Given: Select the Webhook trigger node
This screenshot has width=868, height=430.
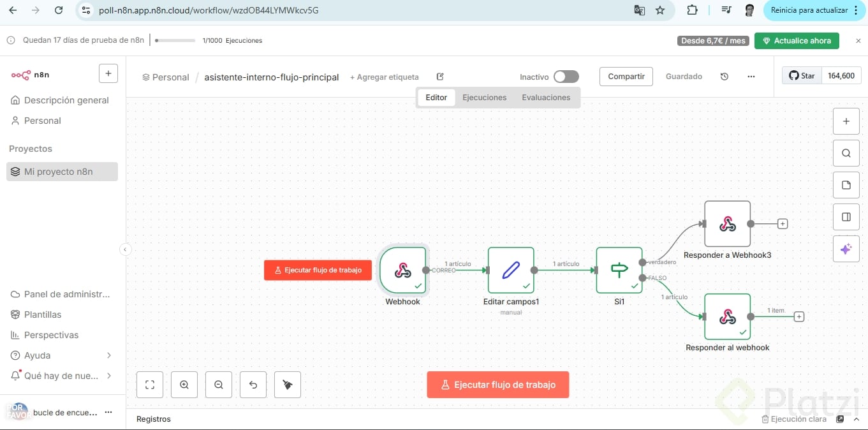Looking at the screenshot, I should click(x=402, y=271).
